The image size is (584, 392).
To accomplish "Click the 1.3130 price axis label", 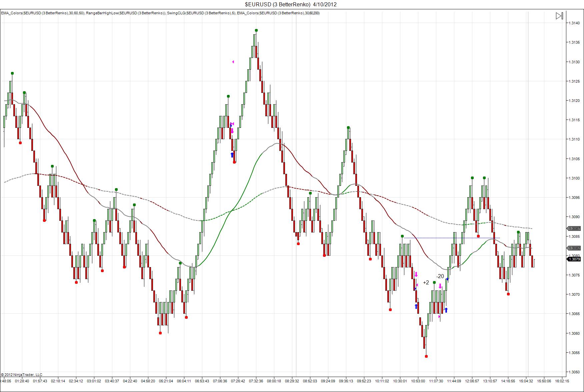I will click(574, 62).
